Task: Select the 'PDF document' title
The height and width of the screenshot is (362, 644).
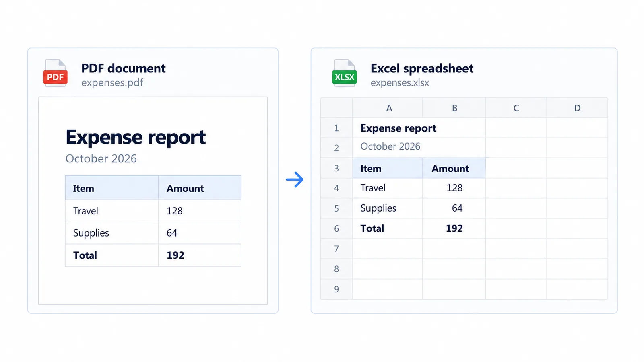Action: click(123, 68)
